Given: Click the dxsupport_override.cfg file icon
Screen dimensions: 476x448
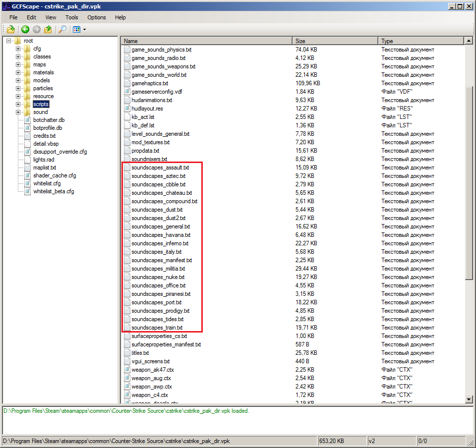Looking at the screenshot, I should (x=27, y=152).
